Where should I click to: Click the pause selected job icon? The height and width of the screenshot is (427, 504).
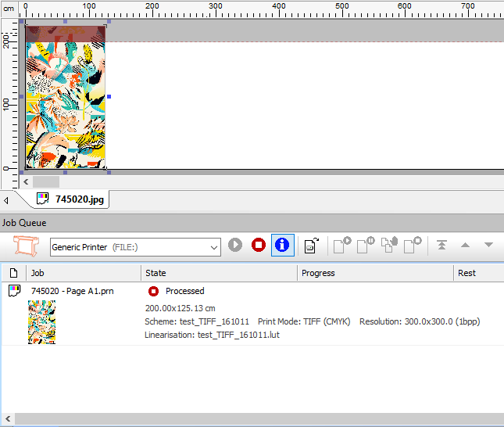pyautogui.click(x=366, y=246)
